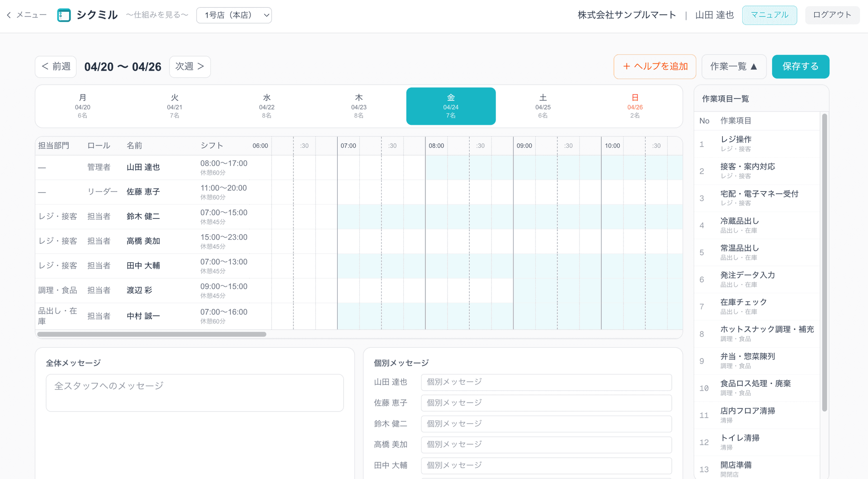
Task: Select the 金 04/24 day tab
Action: click(451, 106)
